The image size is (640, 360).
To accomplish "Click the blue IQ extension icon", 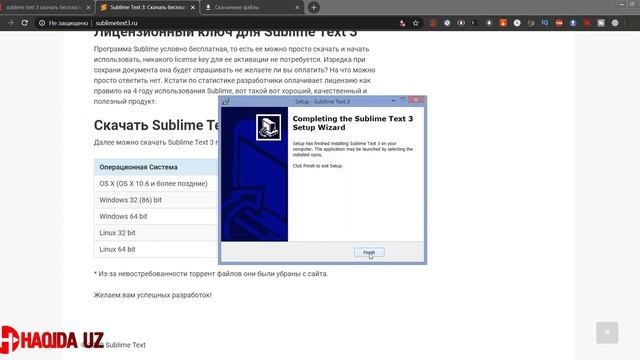I will tap(545, 23).
